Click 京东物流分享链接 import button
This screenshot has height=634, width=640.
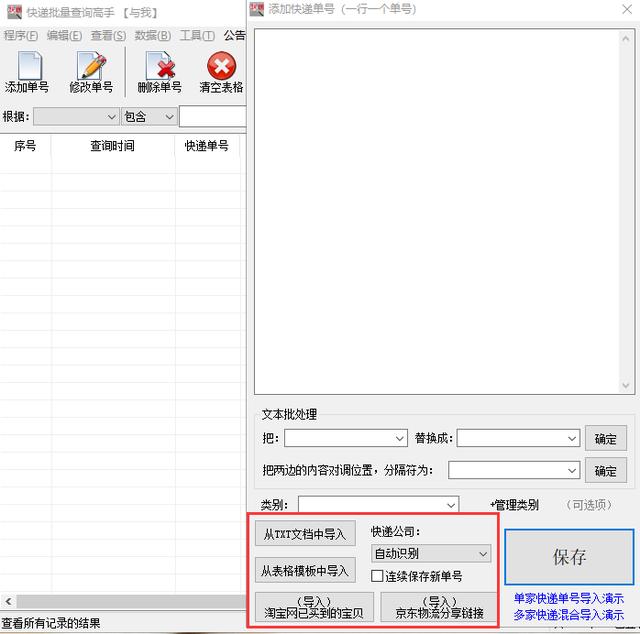pos(439,607)
